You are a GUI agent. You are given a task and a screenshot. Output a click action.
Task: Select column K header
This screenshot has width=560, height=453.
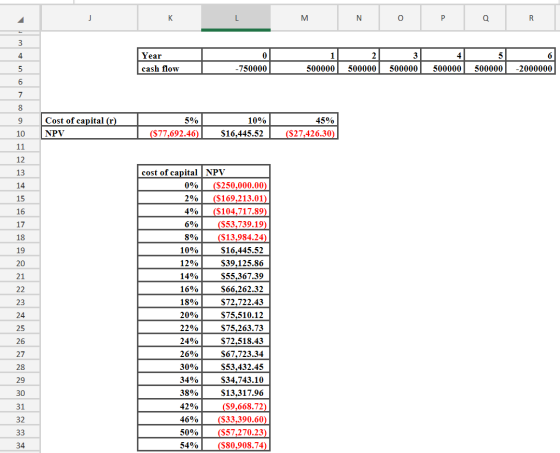(x=170, y=18)
